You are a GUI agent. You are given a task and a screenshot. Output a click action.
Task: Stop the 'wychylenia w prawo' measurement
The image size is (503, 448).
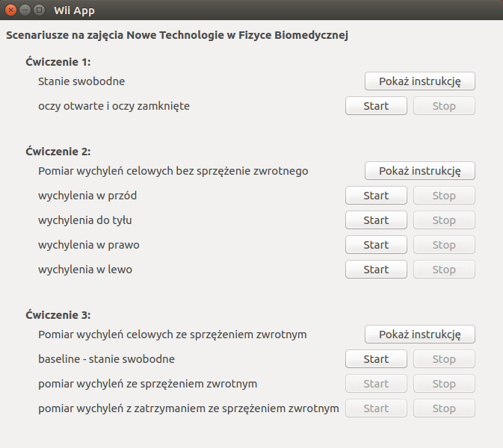pyautogui.click(x=444, y=244)
